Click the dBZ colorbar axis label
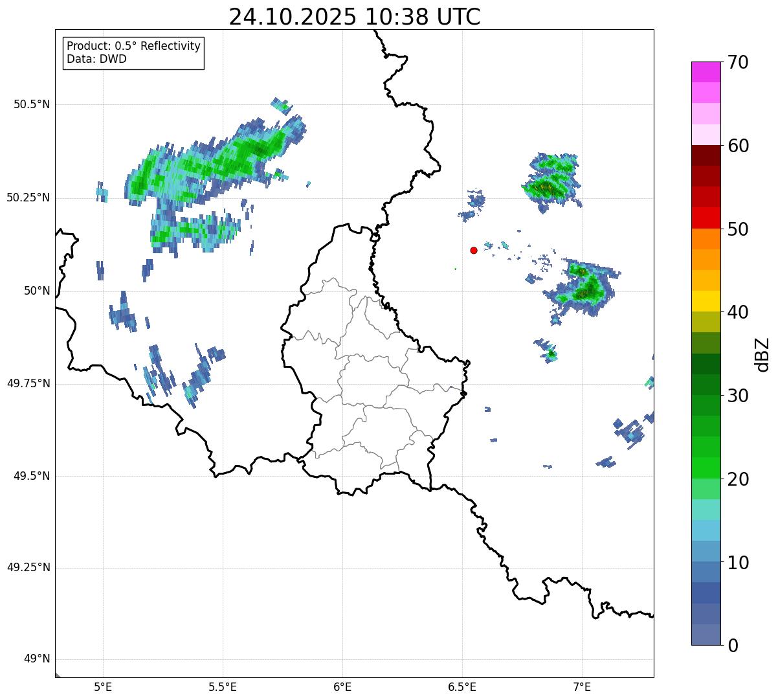Screen dimensions: 778x700 tap(762, 354)
